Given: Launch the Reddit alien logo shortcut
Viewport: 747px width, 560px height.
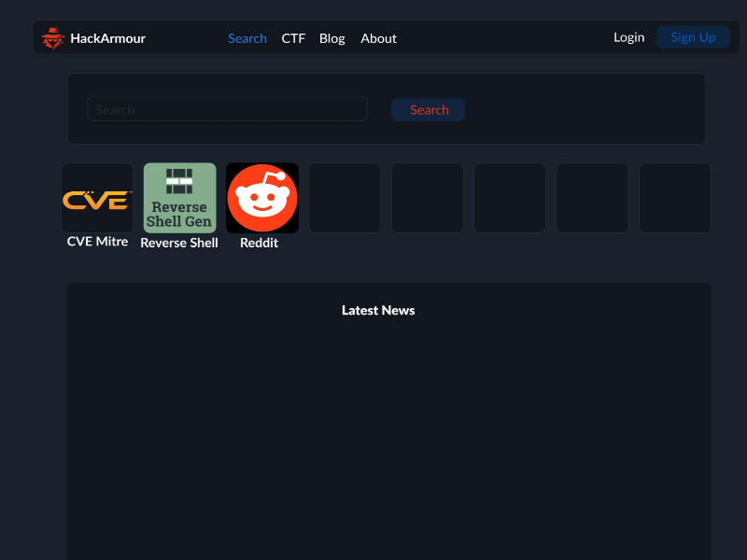Looking at the screenshot, I should 262,199.
